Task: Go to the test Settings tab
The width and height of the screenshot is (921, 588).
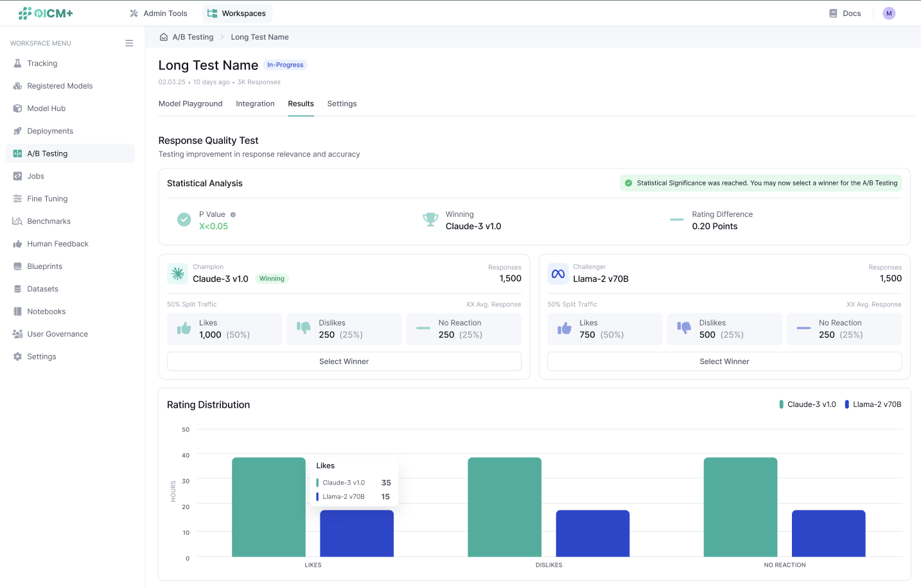Action: [x=342, y=104]
